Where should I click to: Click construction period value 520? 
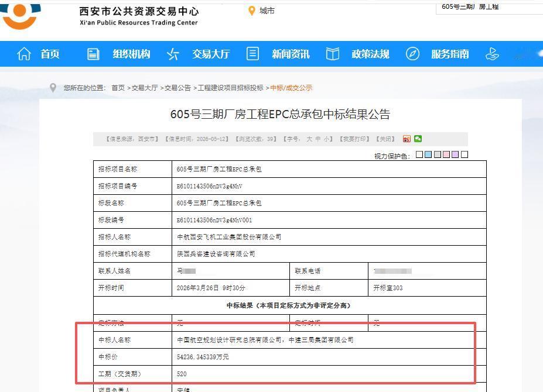182,374
